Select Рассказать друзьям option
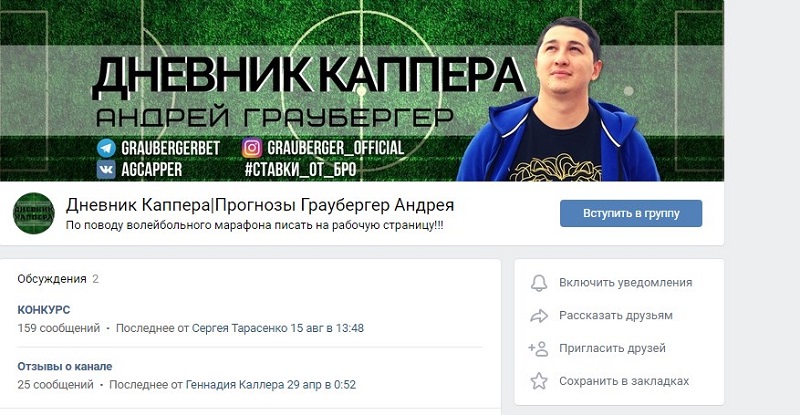This screenshot has height=415, width=800. click(x=616, y=315)
